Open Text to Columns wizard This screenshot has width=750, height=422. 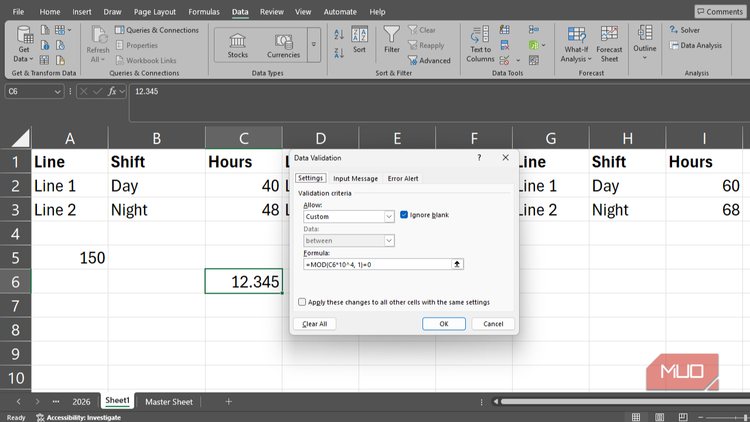tap(480, 44)
